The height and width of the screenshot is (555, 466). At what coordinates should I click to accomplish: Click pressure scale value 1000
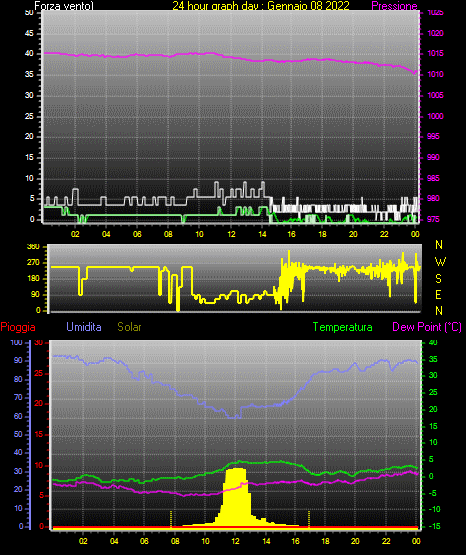(435, 116)
